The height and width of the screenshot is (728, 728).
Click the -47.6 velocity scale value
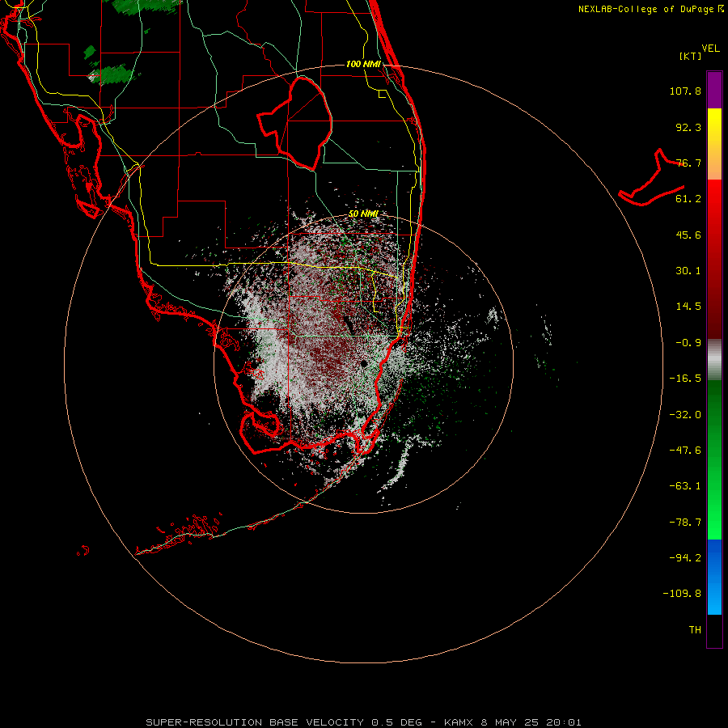pos(685,451)
